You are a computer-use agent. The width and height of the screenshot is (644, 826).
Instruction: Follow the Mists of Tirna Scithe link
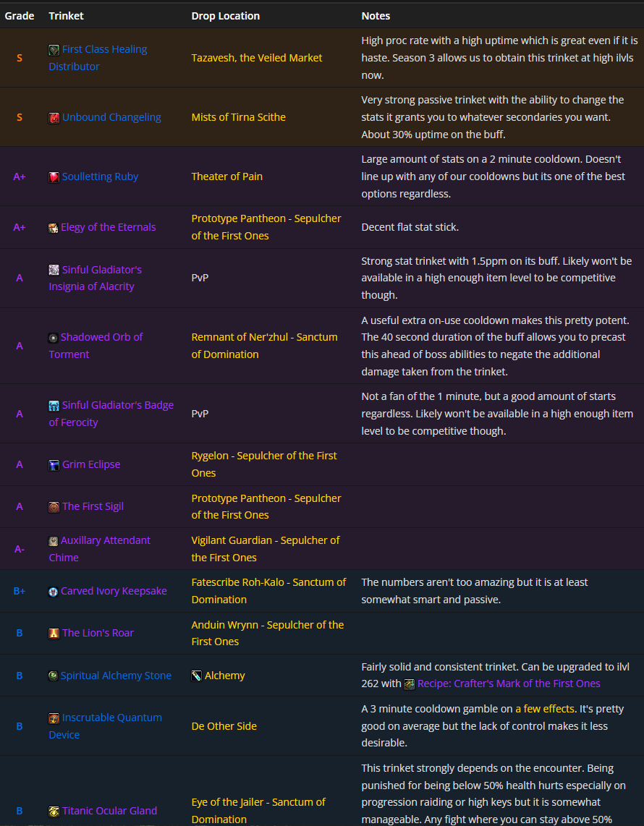(x=238, y=117)
